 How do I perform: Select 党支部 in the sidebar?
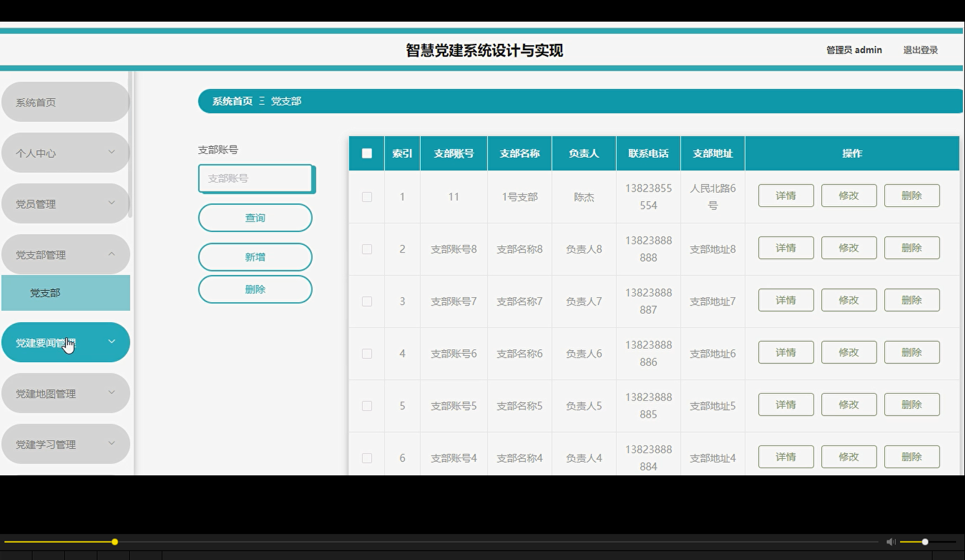[66, 293]
